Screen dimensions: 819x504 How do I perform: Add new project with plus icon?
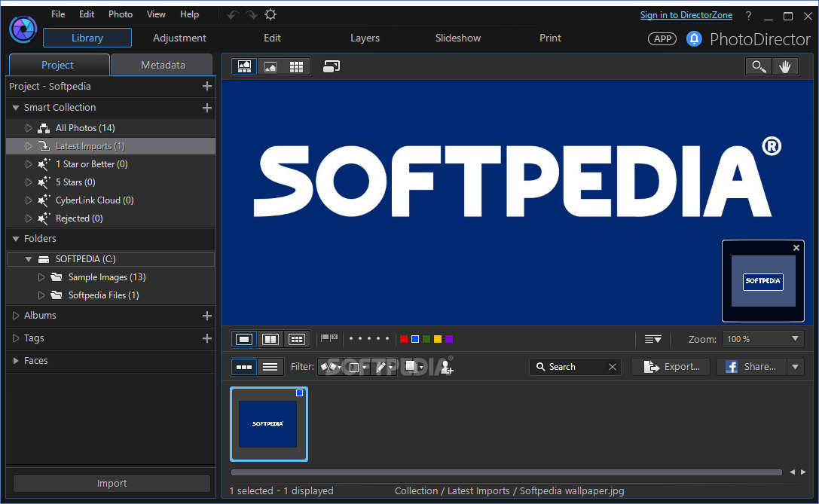(x=207, y=86)
